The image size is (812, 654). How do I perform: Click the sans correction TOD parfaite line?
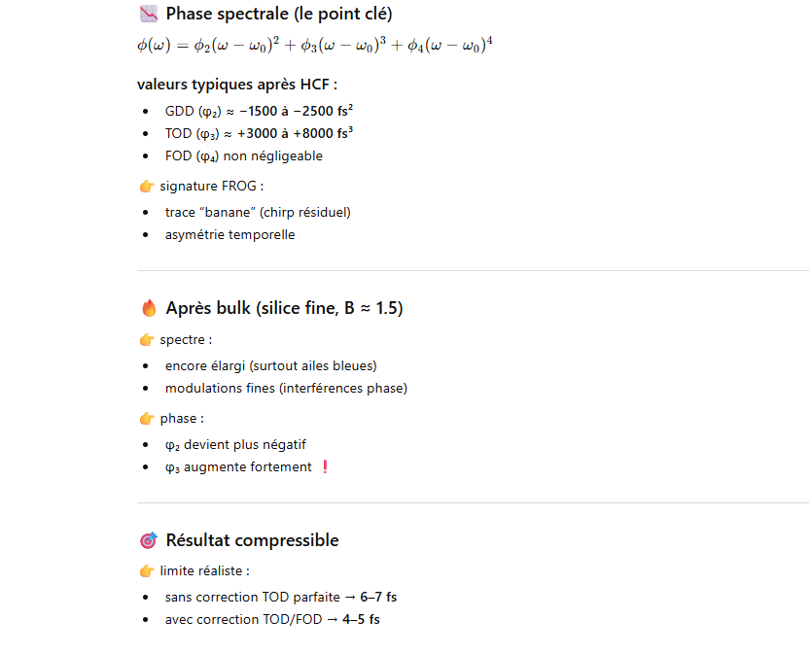coord(280,597)
